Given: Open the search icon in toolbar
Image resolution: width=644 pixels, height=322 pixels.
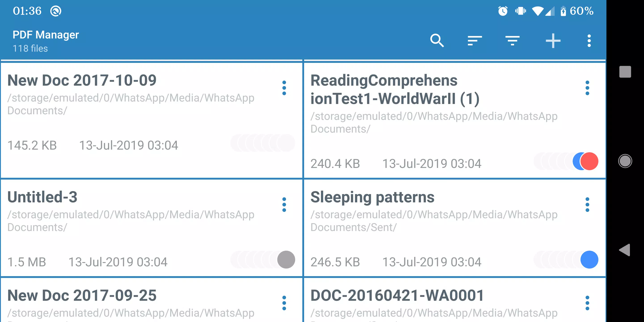Looking at the screenshot, I should pyautogui.click(x=437, y=40).
